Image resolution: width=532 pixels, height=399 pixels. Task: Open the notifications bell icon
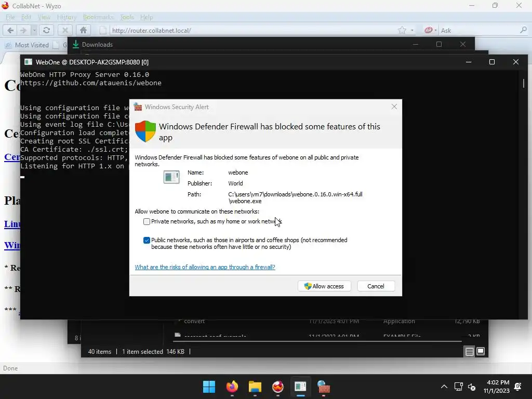coord(518,387)
